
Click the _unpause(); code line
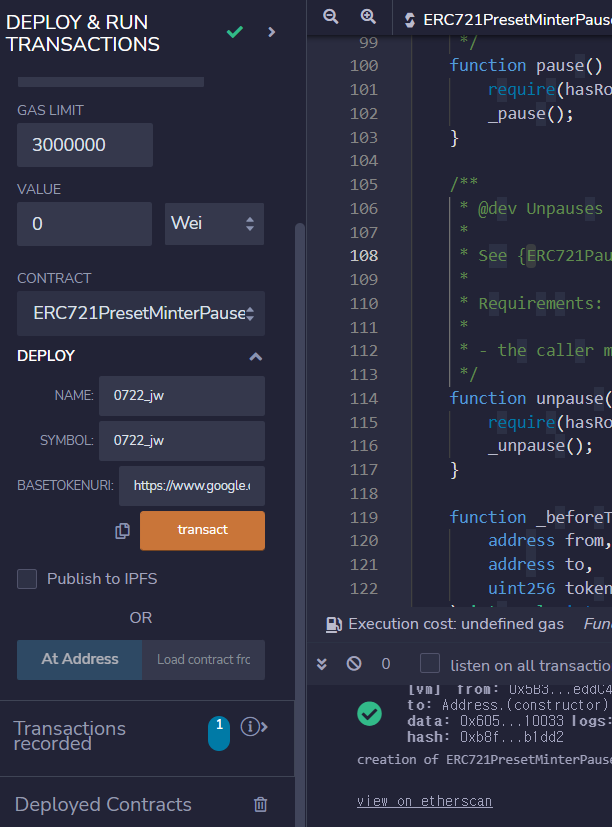(540, 446)
